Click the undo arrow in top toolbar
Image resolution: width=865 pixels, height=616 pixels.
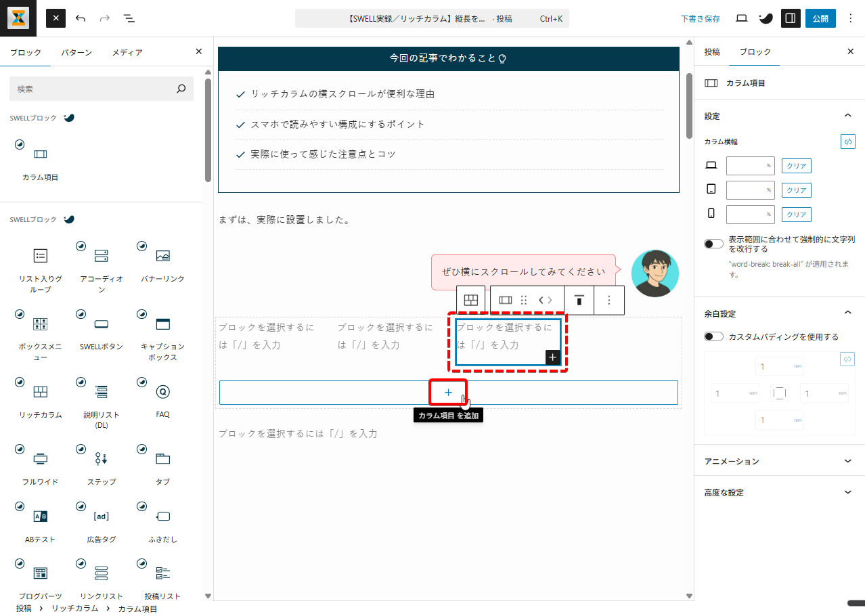[81, 18]
